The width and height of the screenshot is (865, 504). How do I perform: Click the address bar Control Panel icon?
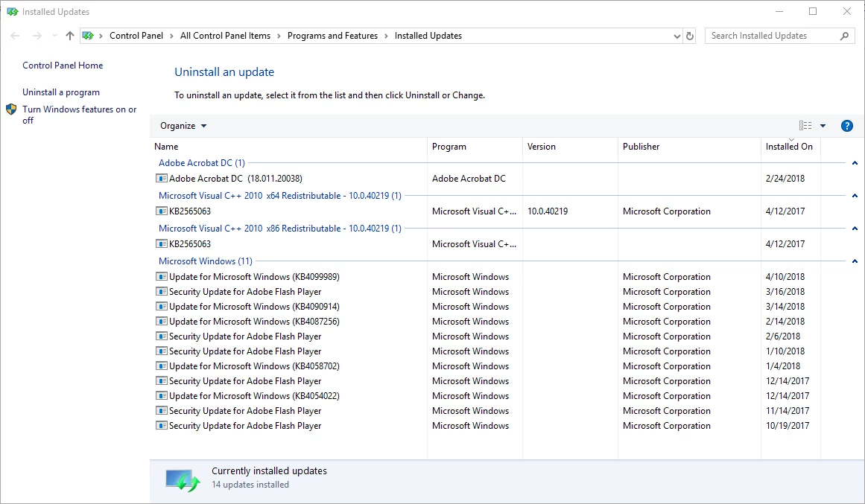point(88,36)
